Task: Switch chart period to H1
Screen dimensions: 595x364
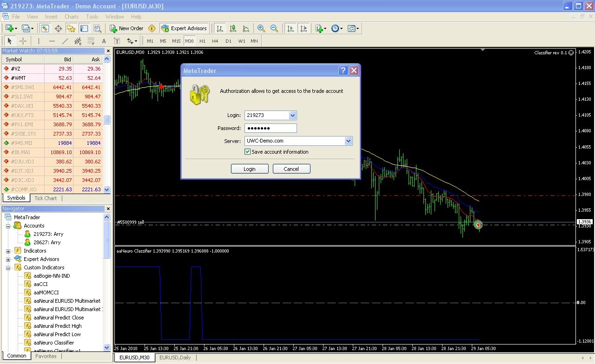Action: [x=202, y=41]
